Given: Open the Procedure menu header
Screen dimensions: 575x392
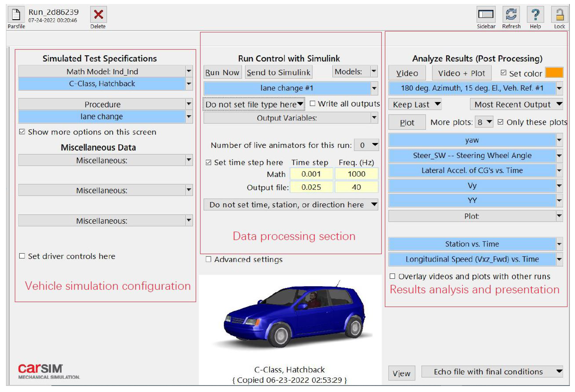Looking at the screenshot, I should pos(102,104).
